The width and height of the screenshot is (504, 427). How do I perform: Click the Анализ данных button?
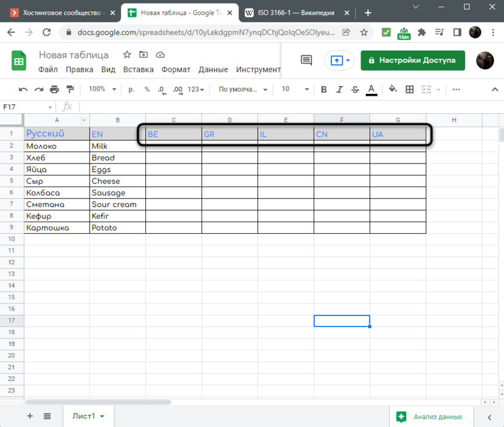(429, 417)
